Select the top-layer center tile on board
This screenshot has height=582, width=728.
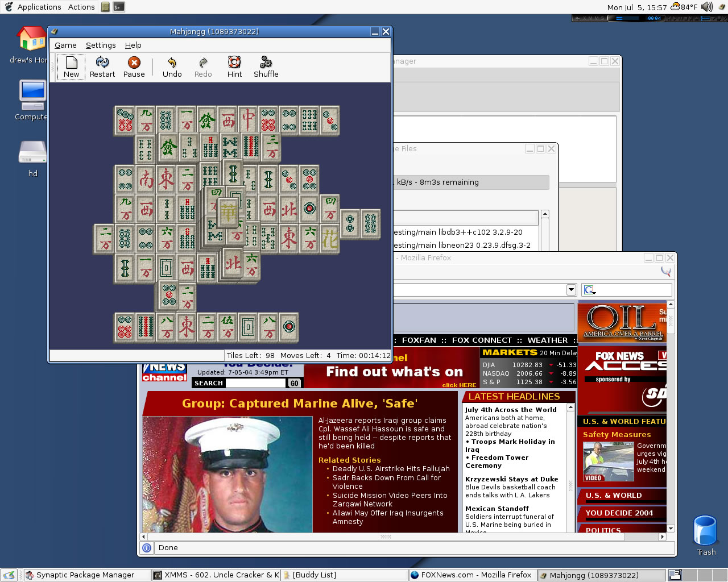coord(229,213)
